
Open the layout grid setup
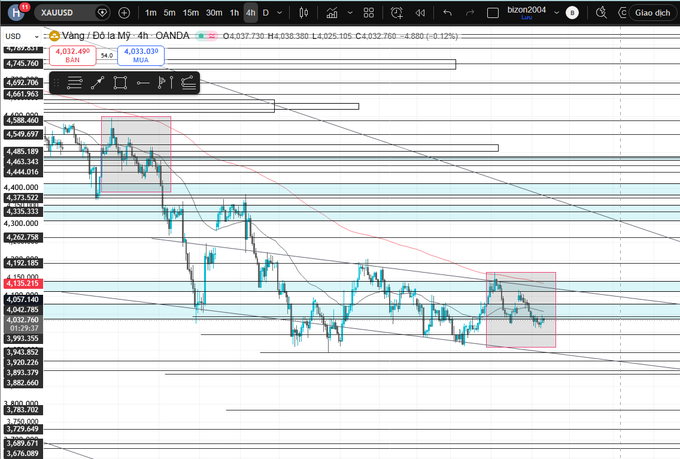pos(369,13)
